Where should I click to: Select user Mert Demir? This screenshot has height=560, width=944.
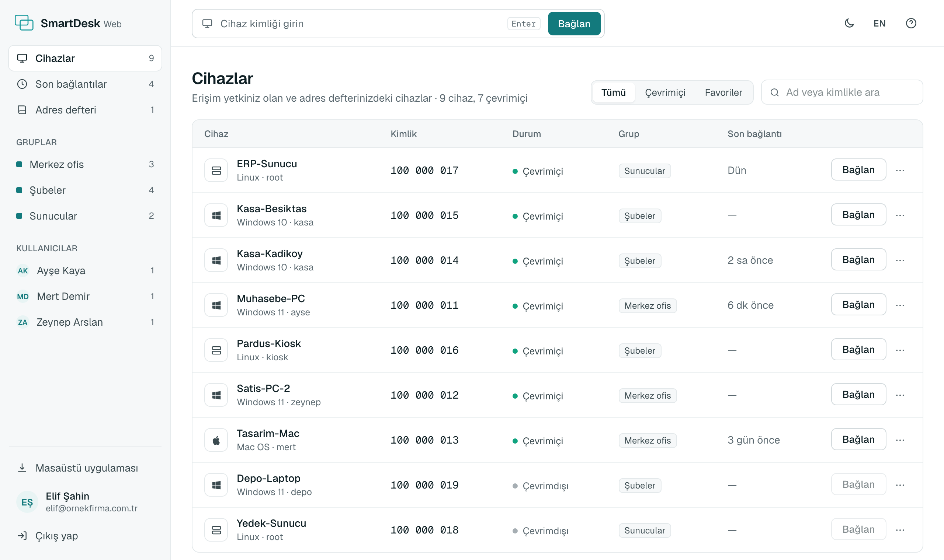(x=85, y=296)
